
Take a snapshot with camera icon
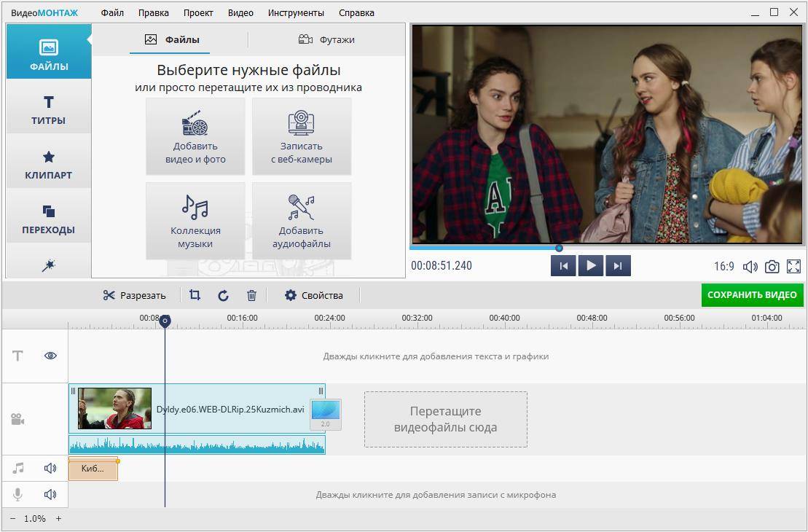pyautogui.click(x=772, y=267)
